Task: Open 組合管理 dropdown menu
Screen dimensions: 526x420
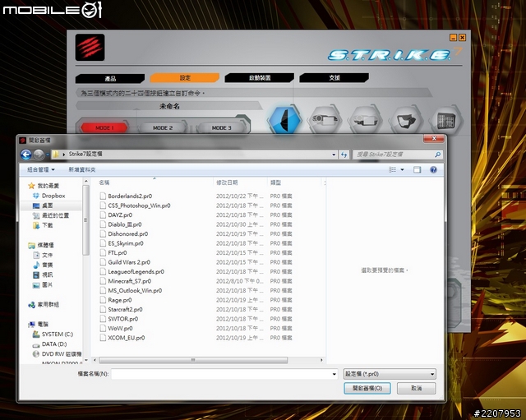Action: point(40,170)
